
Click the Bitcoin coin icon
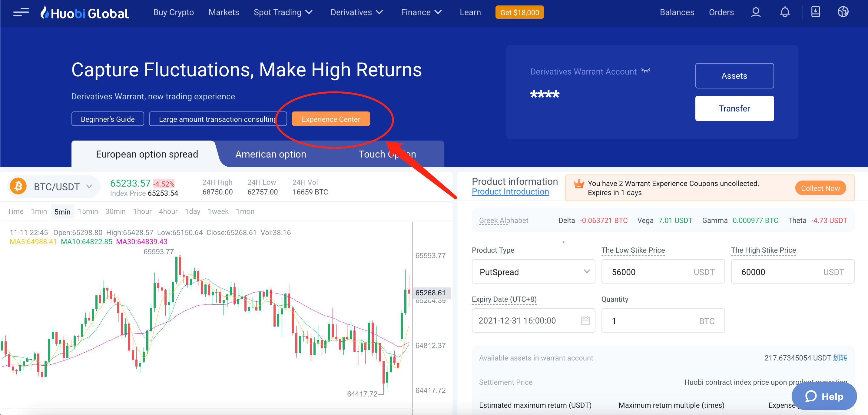18,186
